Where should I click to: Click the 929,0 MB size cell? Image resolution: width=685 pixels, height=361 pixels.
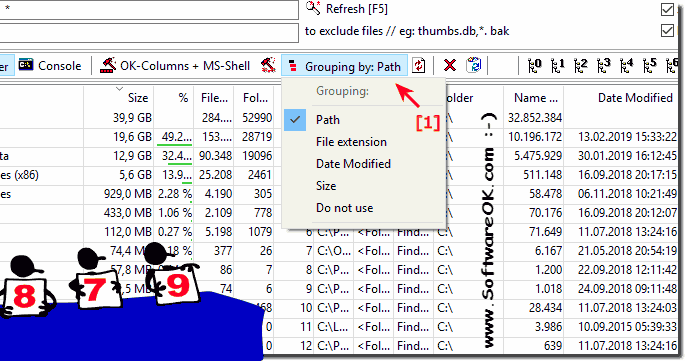(x=128, y=194)
